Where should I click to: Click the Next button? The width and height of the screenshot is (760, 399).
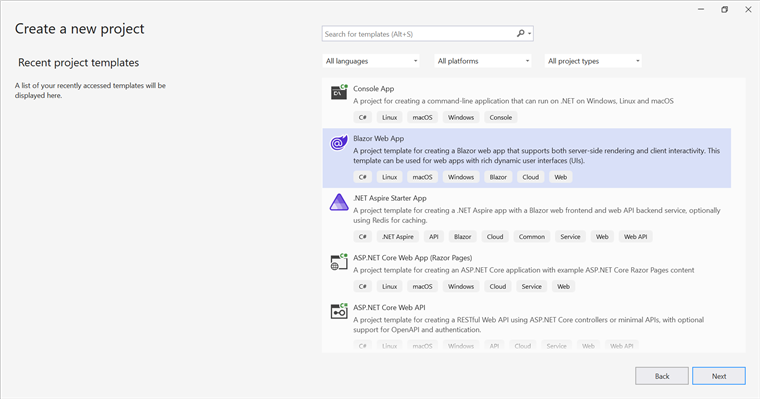pyautogui.click(x=719, y=376)
